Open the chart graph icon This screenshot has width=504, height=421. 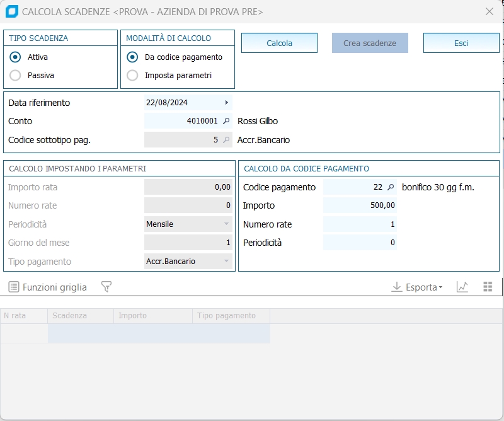[462, 287]
